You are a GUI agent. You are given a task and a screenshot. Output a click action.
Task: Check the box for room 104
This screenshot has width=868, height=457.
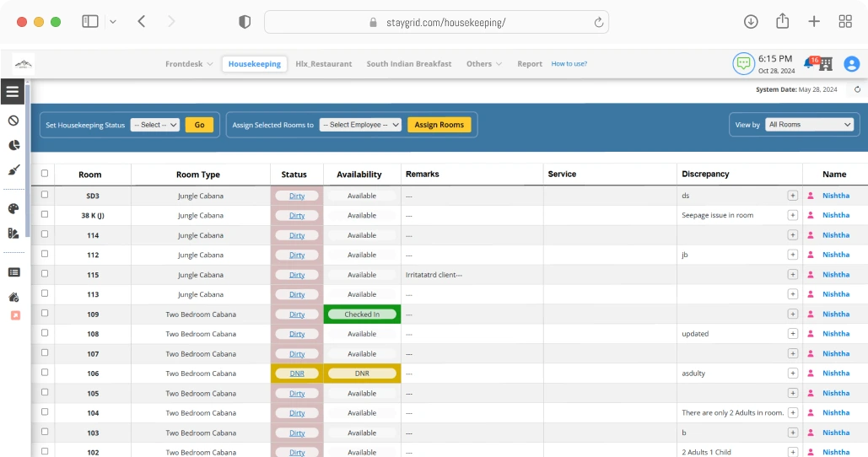point(45,411)
